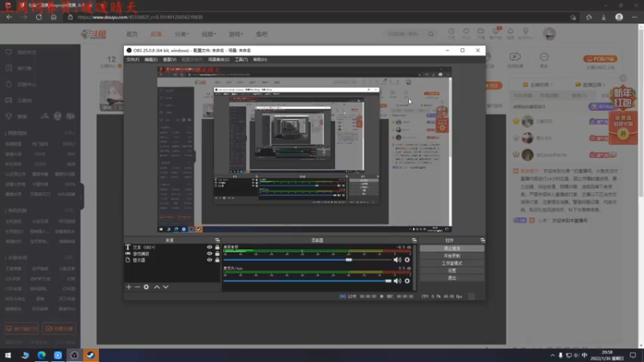Click the browser back arrow
644x362 pixels.
point(9,17)
